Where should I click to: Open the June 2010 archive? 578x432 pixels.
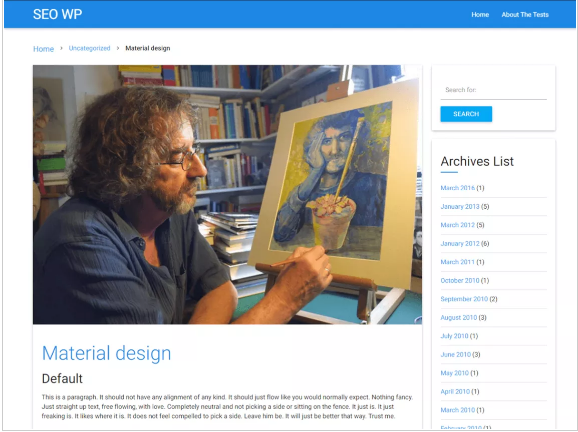(x=456, y=354)
